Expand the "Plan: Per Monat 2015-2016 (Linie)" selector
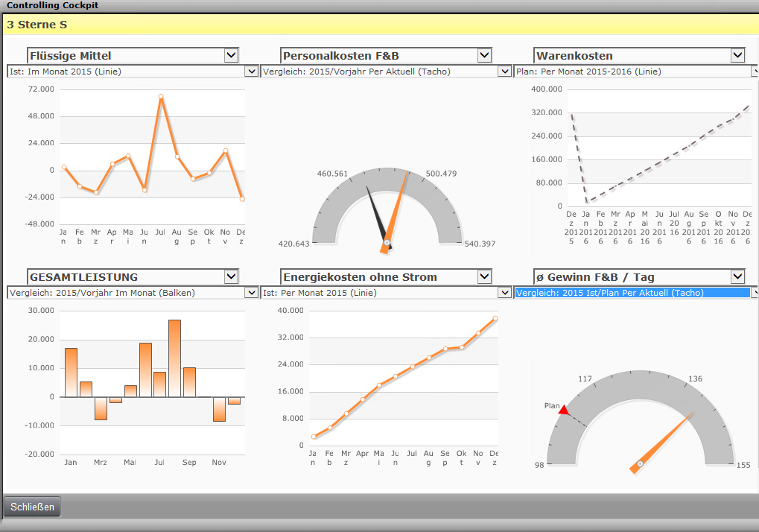This screenshot has width=759, height=532. [754, 71]
